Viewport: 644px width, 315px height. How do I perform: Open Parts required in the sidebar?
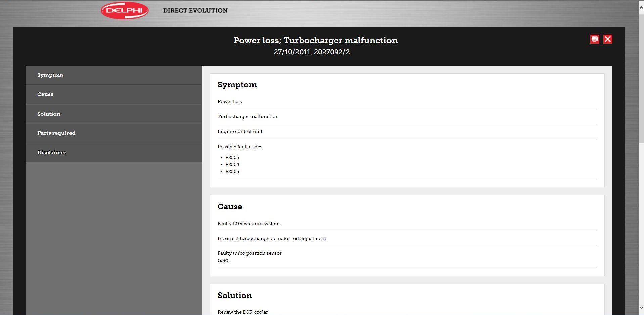click(56, 133)
